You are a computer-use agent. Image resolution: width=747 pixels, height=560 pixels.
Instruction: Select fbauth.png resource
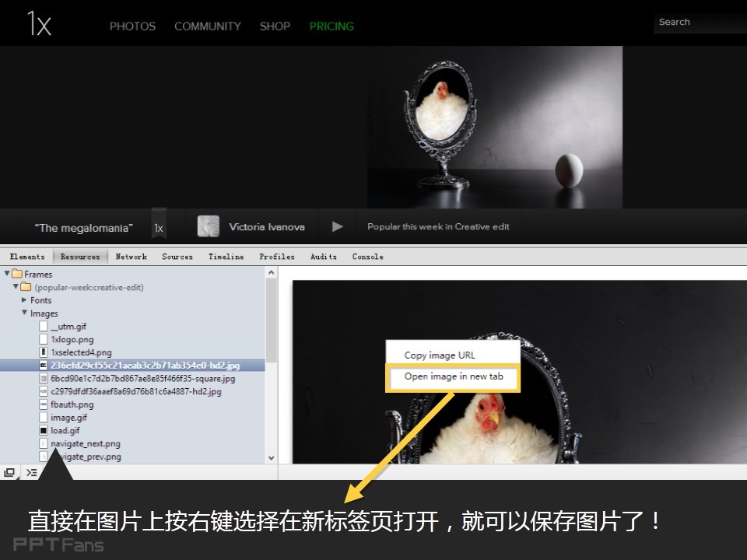tap(72, 404)
